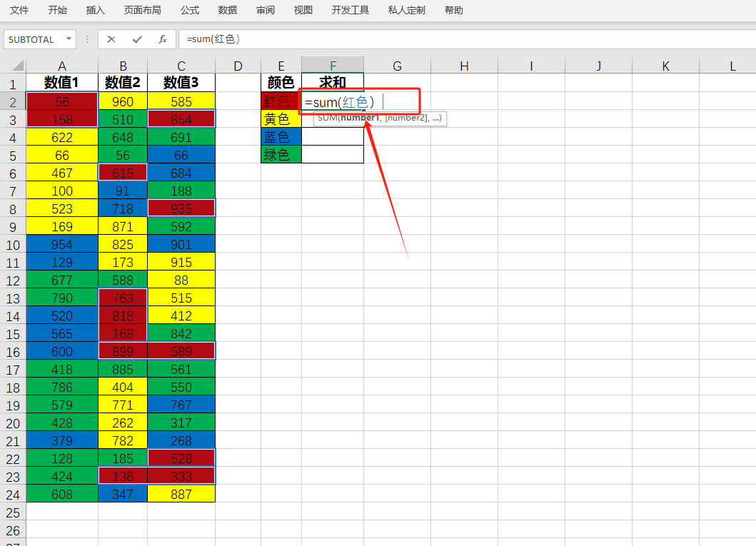Select blue cell with value 718
Screen dimensions: 756x546
pos(123,208)
